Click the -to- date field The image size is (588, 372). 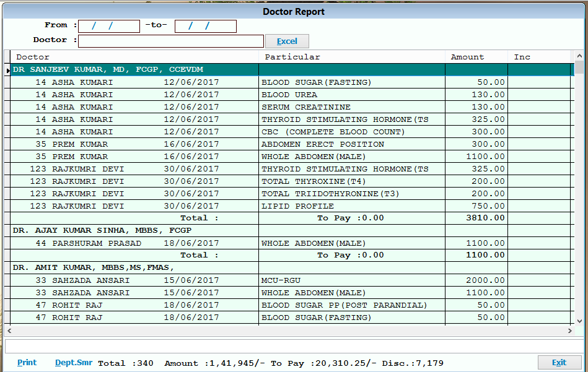tap(205, 26)
